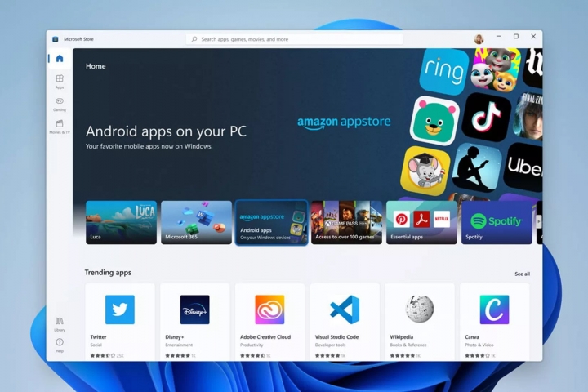Open the Microsoft 365 featured tile
Viewport: 588px width, 392px height.
196,222
